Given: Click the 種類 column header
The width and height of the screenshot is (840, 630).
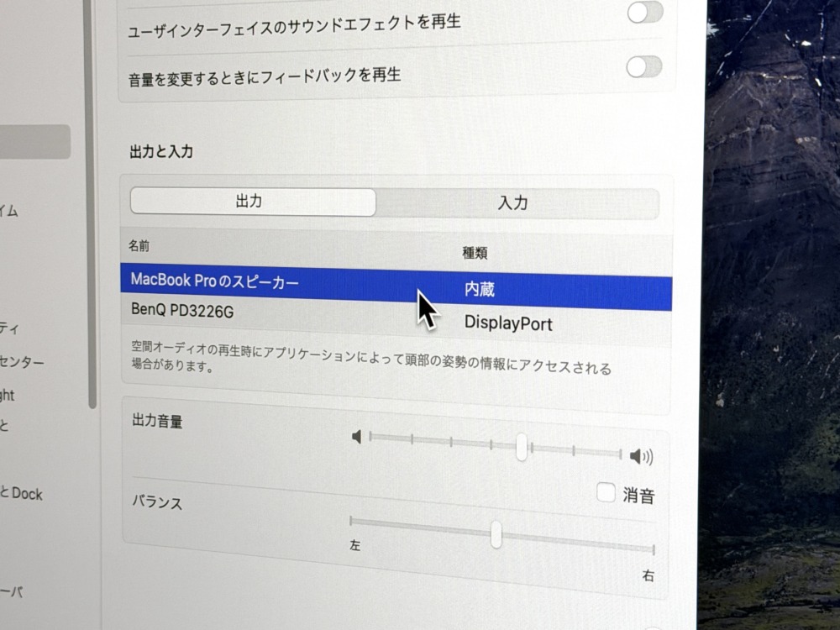Looking at the screenshot, I should pos(475,252).
